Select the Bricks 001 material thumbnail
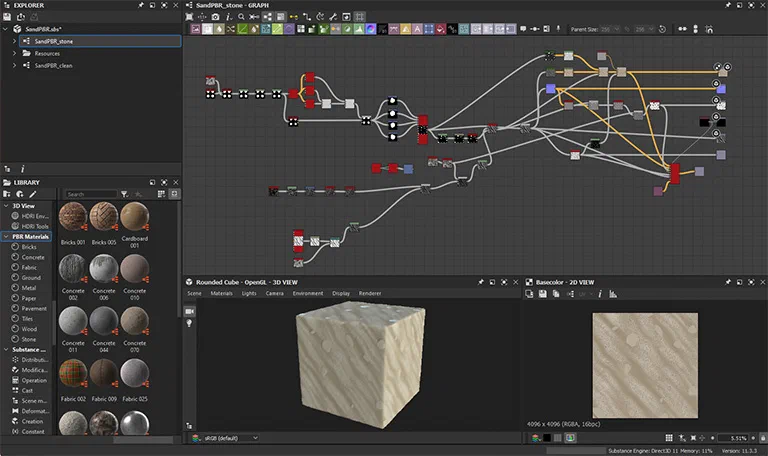The width and height of the screenshot is (768, 456). (x=73, y=216)
